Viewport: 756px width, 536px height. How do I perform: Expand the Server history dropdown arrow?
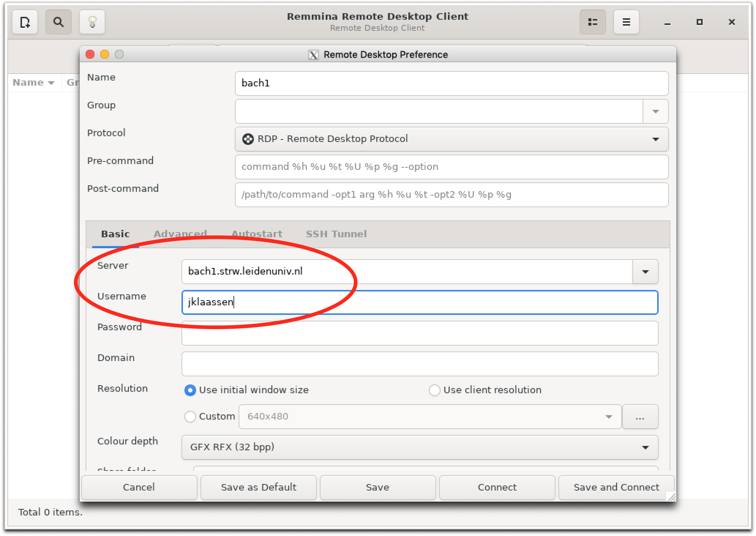pyautogui.click(x=645, y=272)
